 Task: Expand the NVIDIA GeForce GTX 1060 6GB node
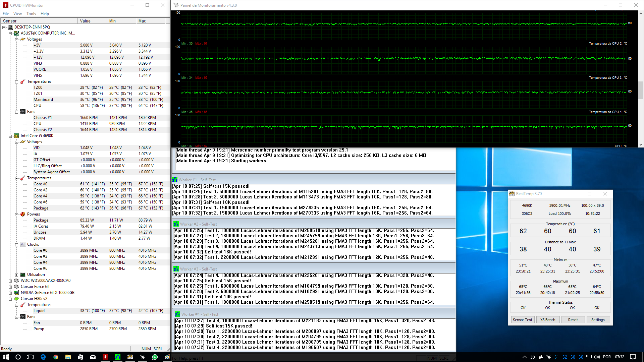click(10, 293)
